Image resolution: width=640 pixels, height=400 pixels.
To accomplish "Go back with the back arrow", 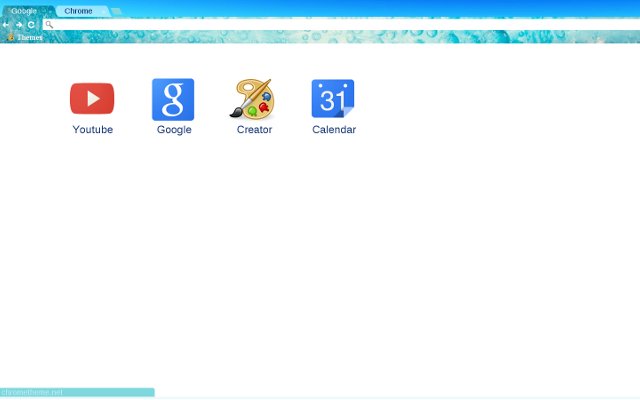I will click(x=6, y=25).
